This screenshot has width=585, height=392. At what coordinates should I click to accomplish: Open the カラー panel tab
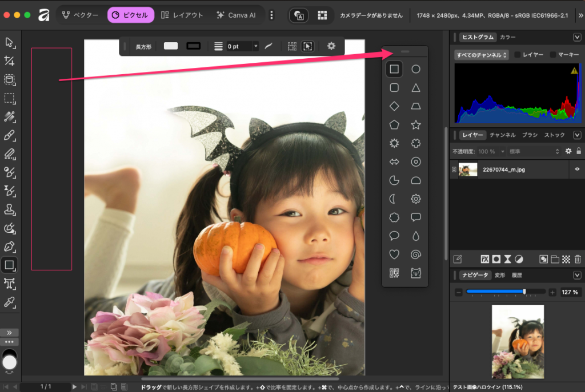click(x=507, y=37)
